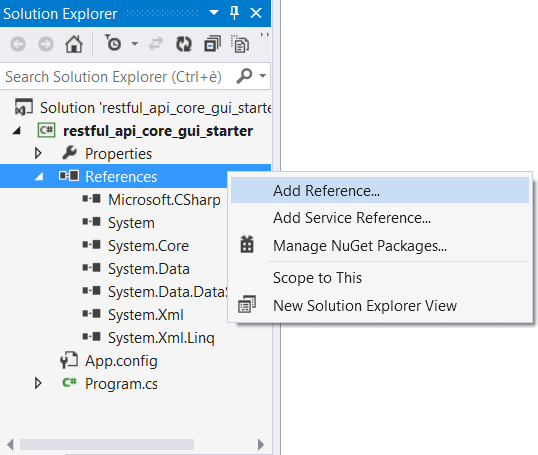Open the Pending Changes Filter dropdown arrow
This screenshot has width=538, height=455.
pos(134,44)
